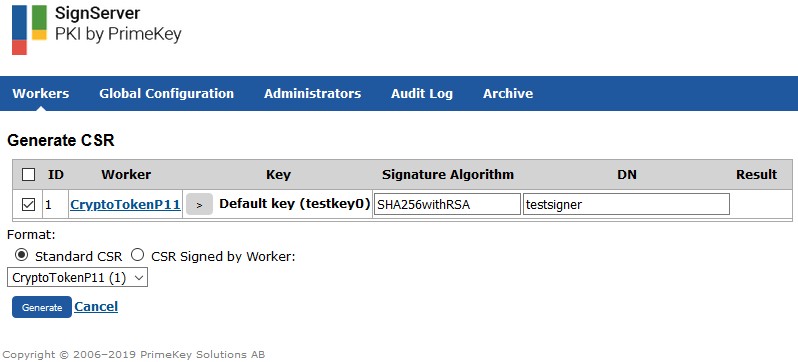Click the SignServer title text

(97, 13)
